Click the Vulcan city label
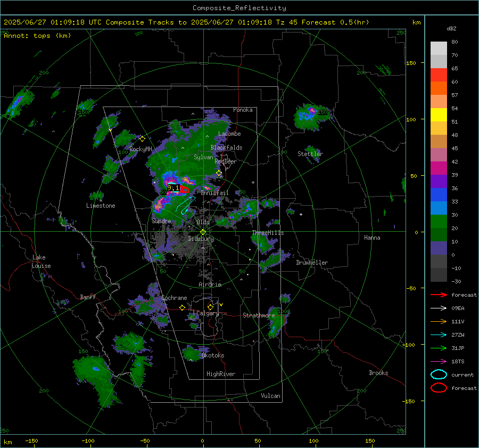 coord(270,396)
